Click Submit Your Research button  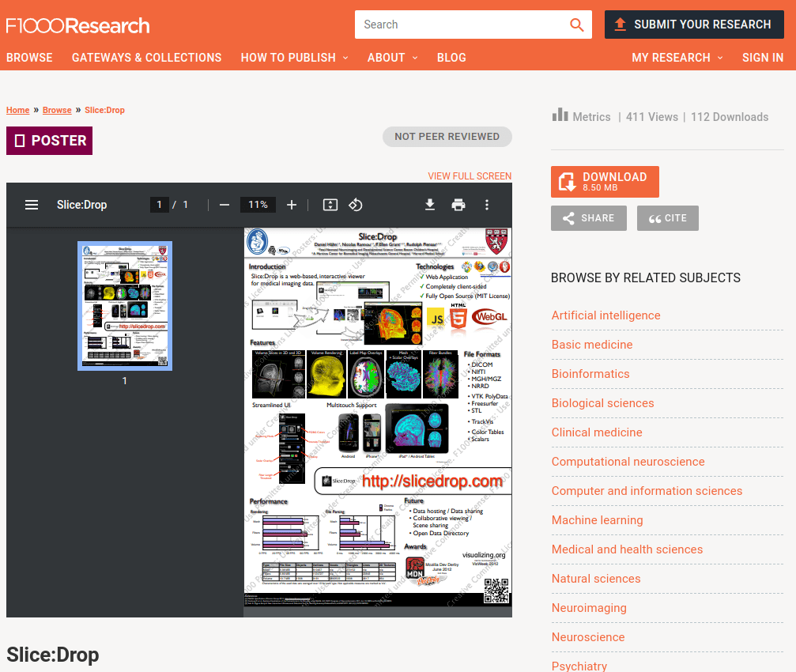694,25
